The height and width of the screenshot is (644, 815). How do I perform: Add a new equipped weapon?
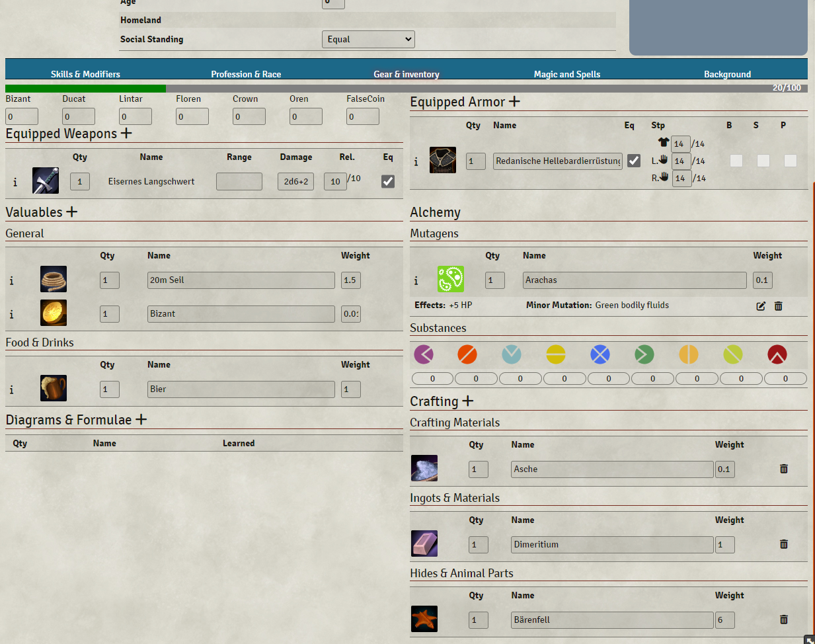tap(126, 133)
